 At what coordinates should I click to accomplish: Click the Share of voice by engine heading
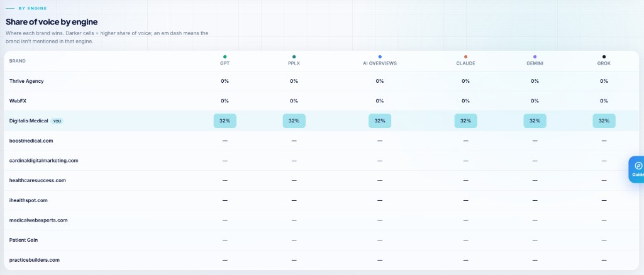(x=52, y=22)
